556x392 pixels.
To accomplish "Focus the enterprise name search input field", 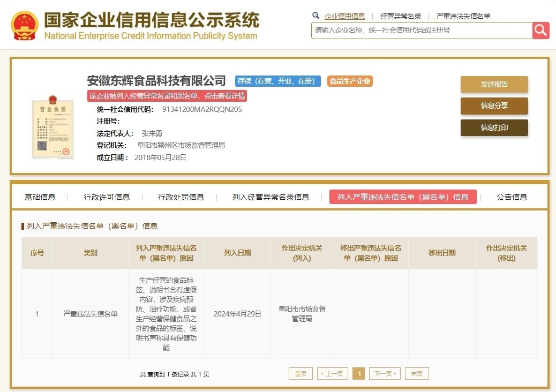I will [422, 31].
